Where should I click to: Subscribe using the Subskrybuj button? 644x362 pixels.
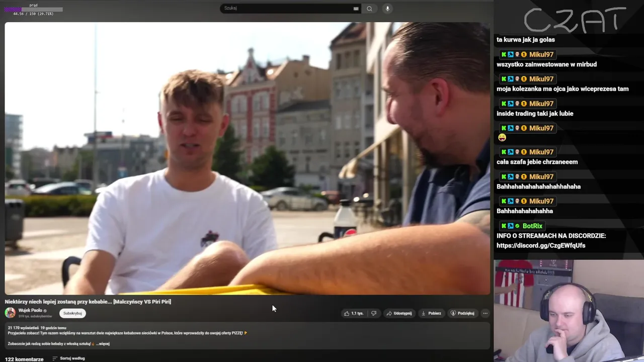[72, 313]
